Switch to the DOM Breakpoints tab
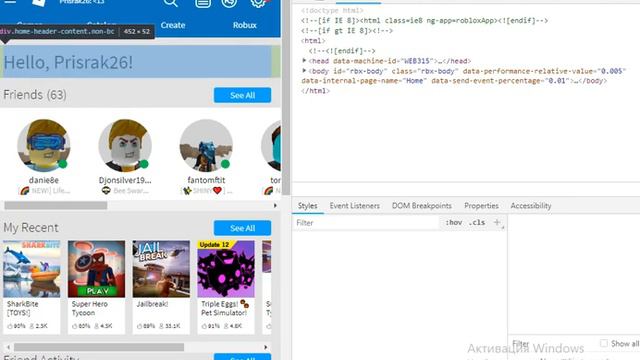This screenshot has width=640, height=360. (422, 206)
